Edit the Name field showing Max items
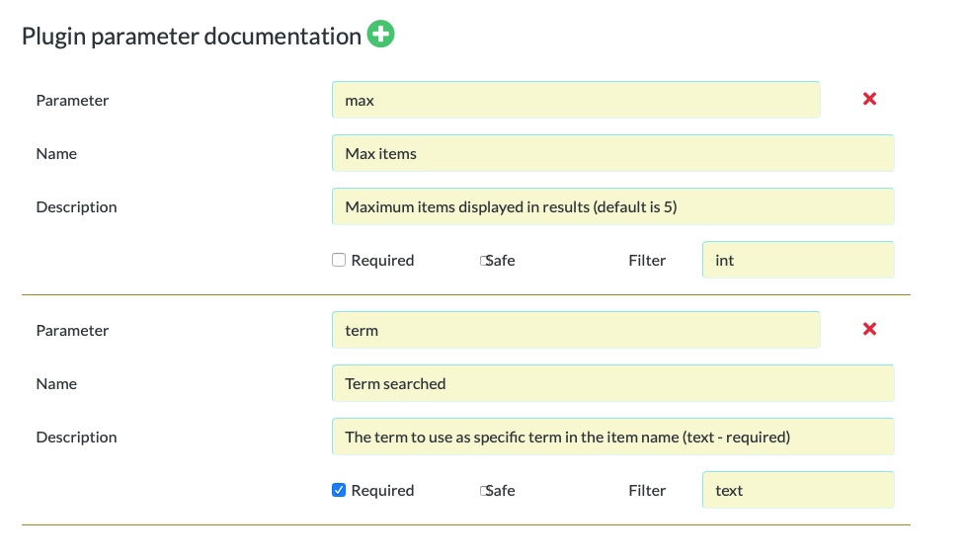This screenshot has height=560, width=967. click(x=613, y=153)
